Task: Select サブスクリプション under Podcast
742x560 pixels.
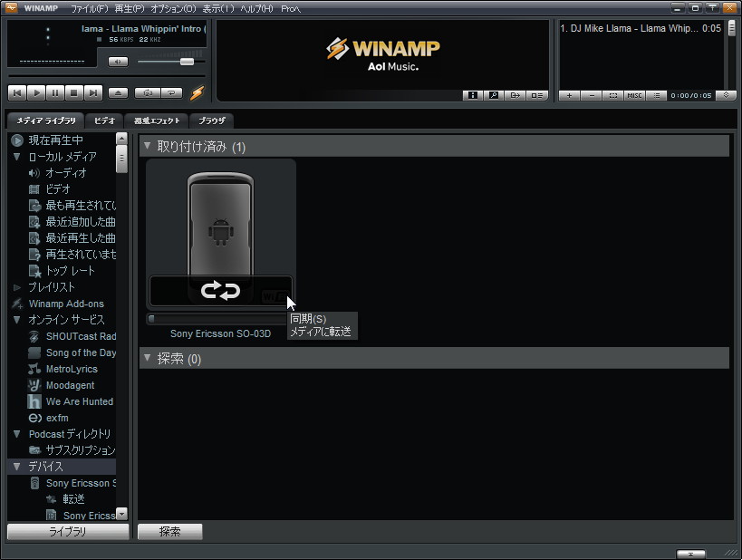Action: coord(80,449)
